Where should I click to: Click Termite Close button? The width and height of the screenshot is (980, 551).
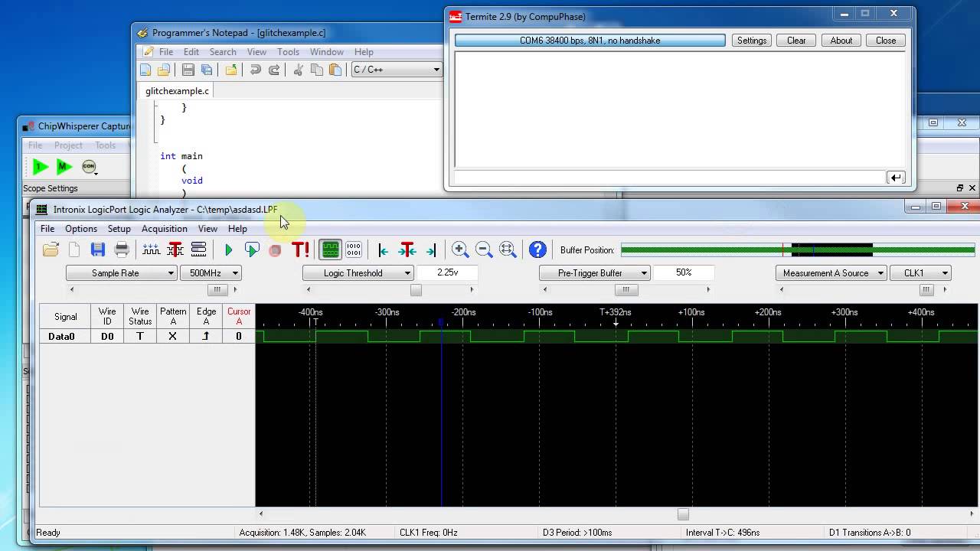886,41
